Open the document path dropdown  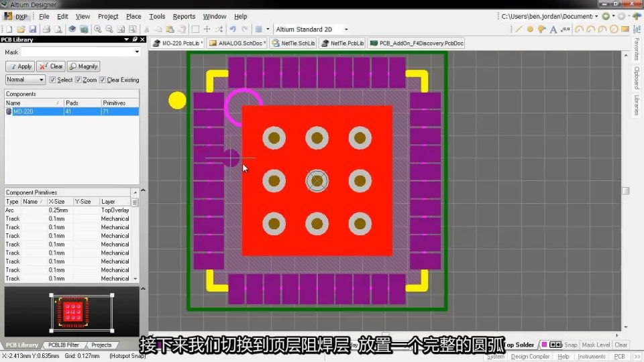(596, 16)
